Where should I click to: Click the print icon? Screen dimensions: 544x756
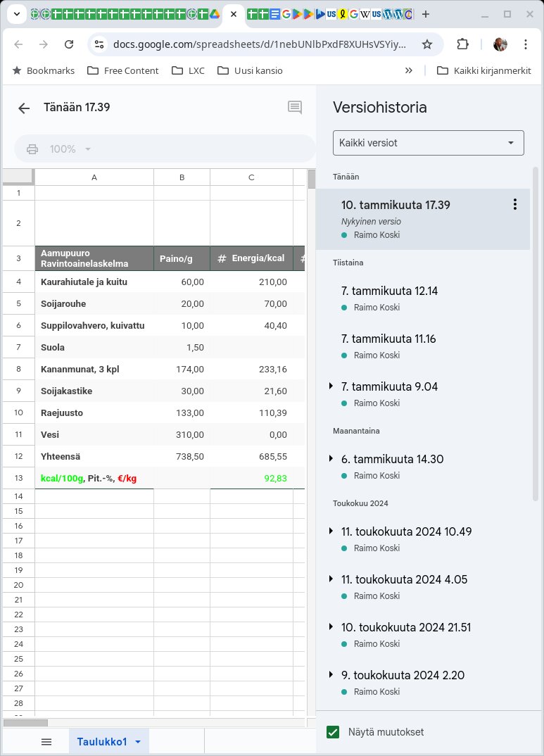tap(32, 149)
